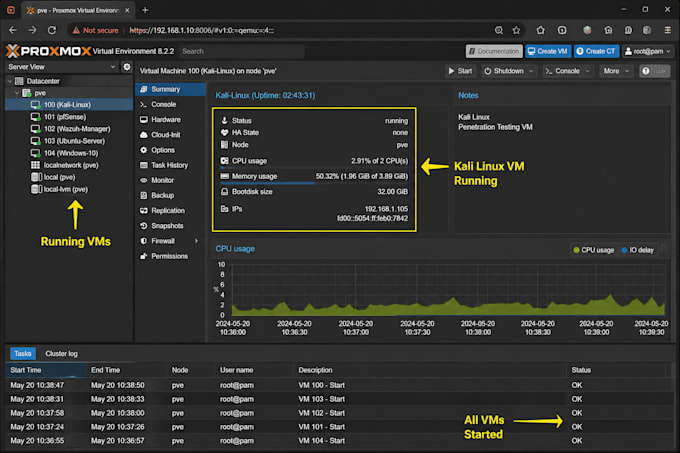Select VM 104 (Windows-10) in tree
The width and height of the screenshot is (680, 453).
tap(69, 153)
